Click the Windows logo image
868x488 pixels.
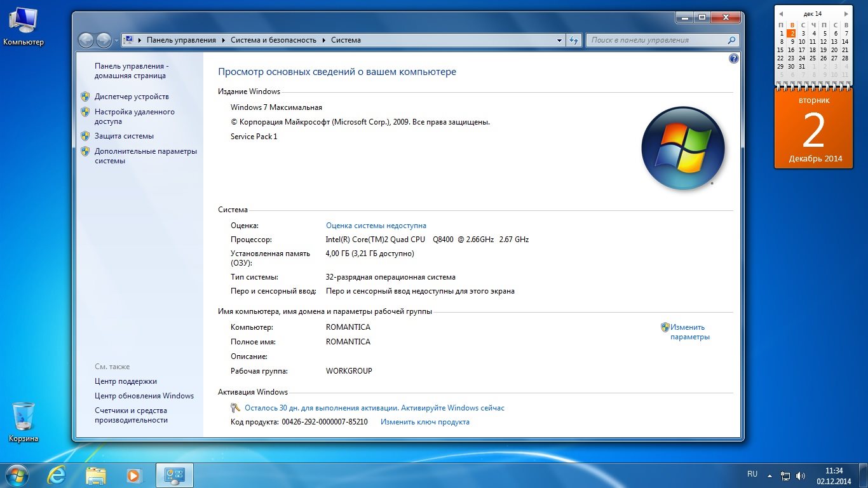pyautogui.click(x=683, y=149)
